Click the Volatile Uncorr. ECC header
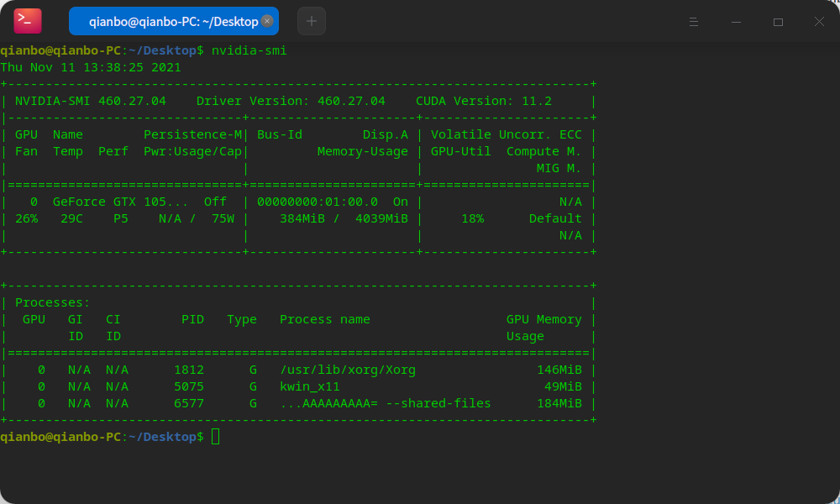 (507, 134)
